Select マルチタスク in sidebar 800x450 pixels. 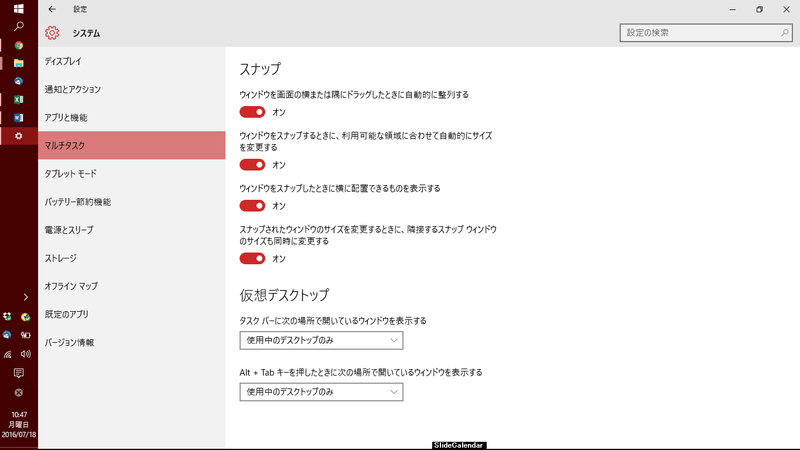click(x=132, y=145)
